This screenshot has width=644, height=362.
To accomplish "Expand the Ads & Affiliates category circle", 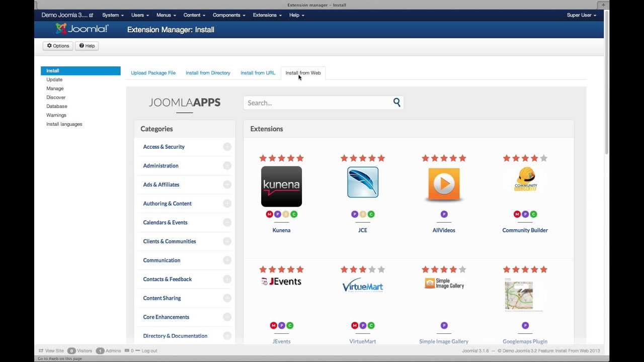I will coord(227,185).
